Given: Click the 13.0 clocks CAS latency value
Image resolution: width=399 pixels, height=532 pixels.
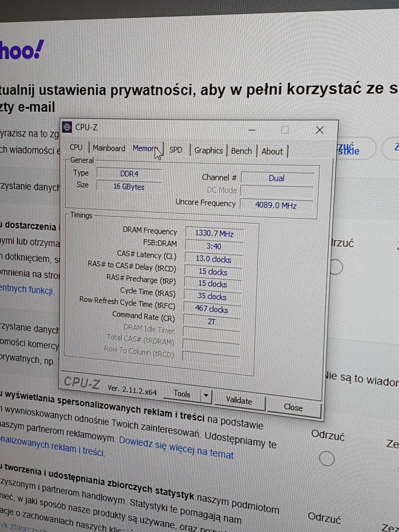Looking at the screenshot, I should pos(213,259).
